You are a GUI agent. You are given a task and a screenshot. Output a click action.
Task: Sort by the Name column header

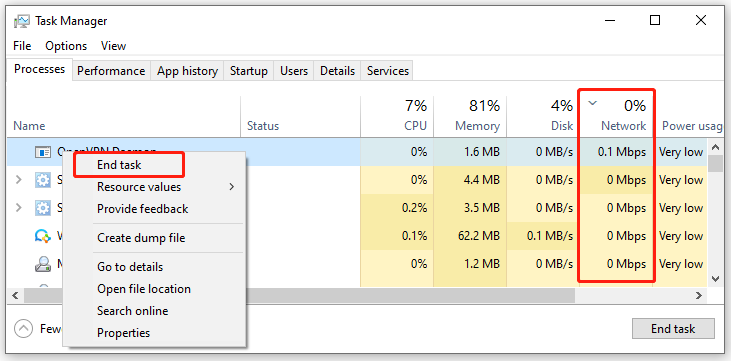(124, 117)
